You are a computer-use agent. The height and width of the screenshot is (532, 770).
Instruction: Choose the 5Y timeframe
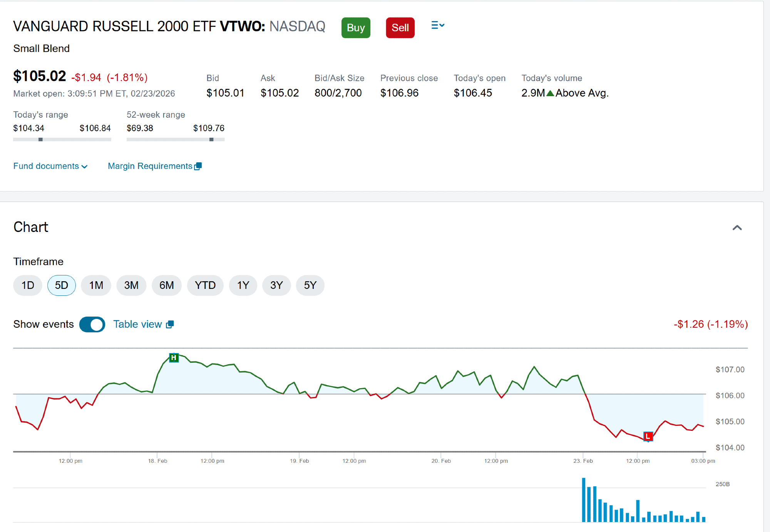(x=310, y=285)
